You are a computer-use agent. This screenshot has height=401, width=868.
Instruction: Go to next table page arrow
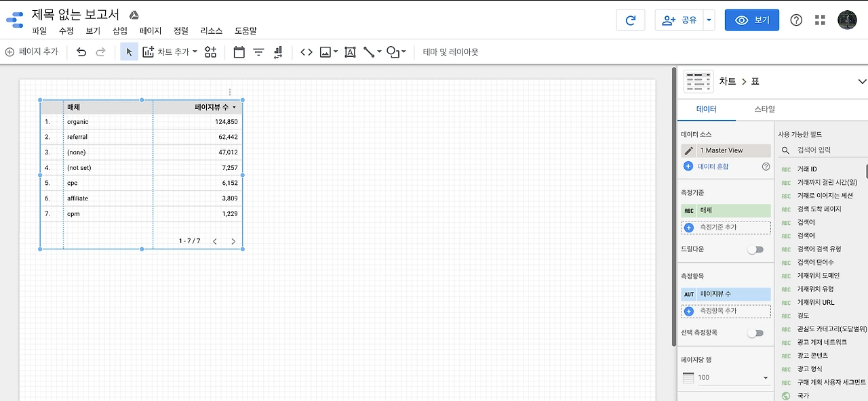(233, 241)
